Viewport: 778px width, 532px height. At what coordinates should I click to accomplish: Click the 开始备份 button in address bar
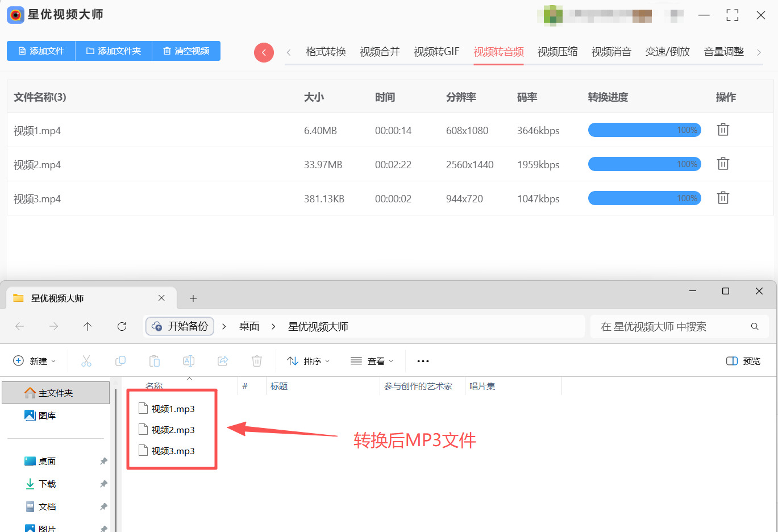coord(180,326)
